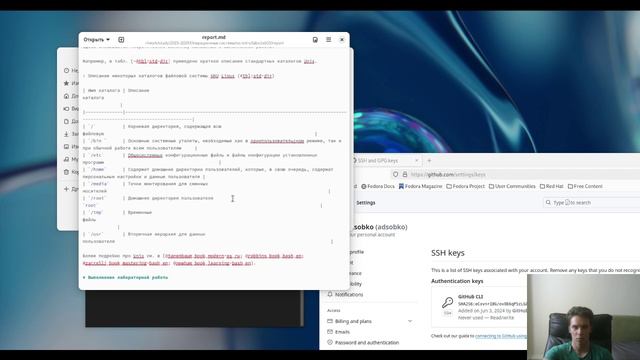
Task: Click the /root row in the report table
Action: 202,202
